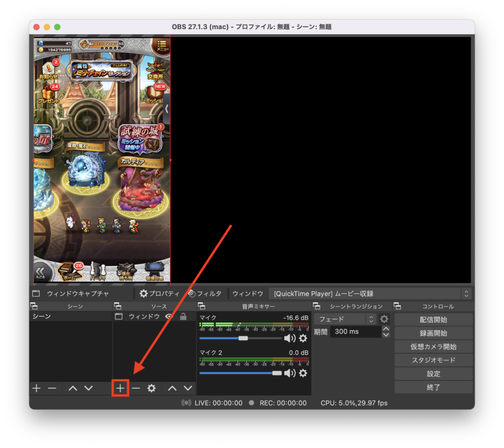
Task: Pop out the シーン dock panel
Action: (x=34, y=306)
